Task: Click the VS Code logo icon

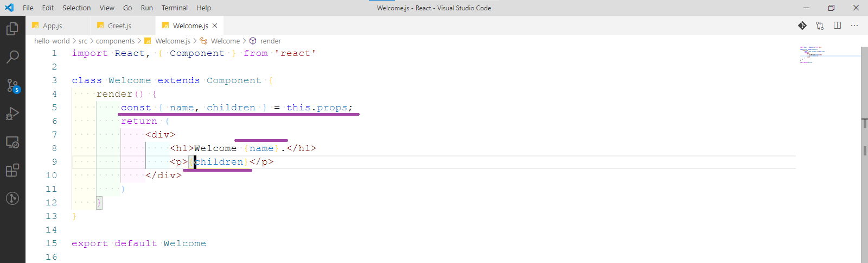Action: (9, 8)
